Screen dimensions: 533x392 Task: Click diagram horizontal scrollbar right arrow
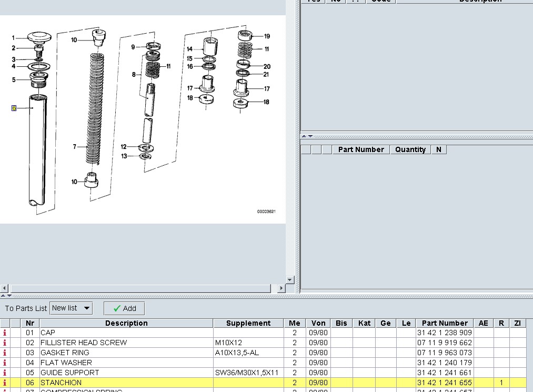coord(281,288)
